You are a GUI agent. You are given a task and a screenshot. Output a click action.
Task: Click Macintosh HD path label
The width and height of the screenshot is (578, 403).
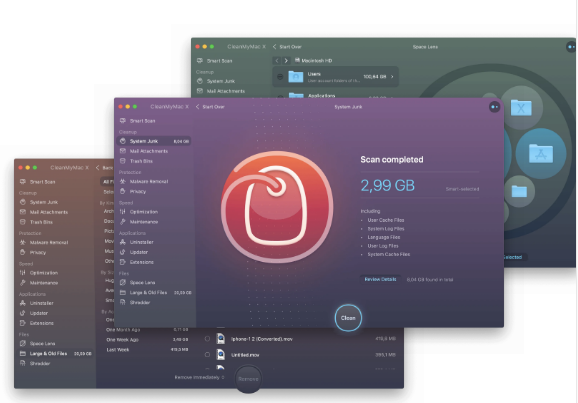[x=313, y=60]
